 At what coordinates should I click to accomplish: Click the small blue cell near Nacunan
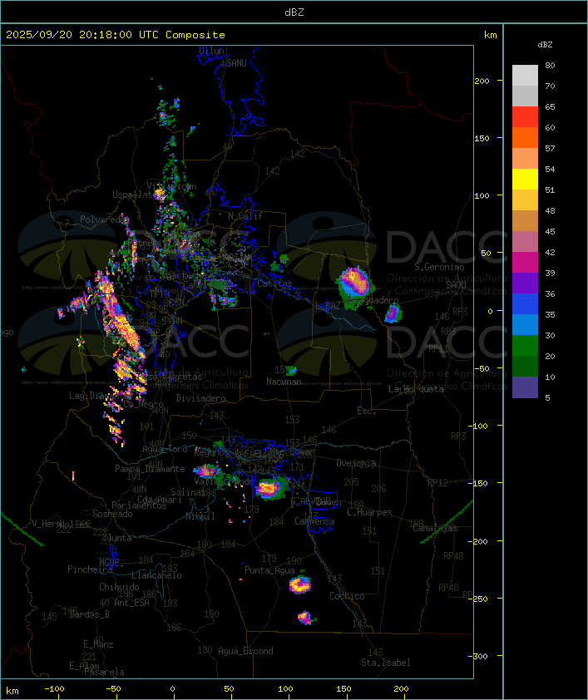coord(291,370)
